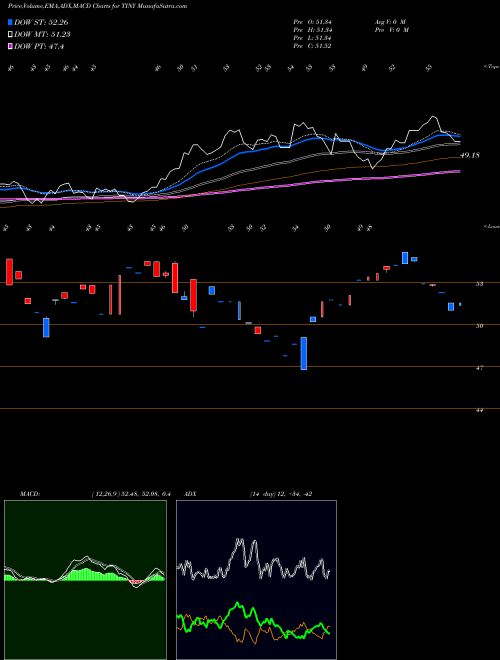
Task: Click the tall blue candle at the chart low
Action: pyautogui.click(x=303, y=353)
